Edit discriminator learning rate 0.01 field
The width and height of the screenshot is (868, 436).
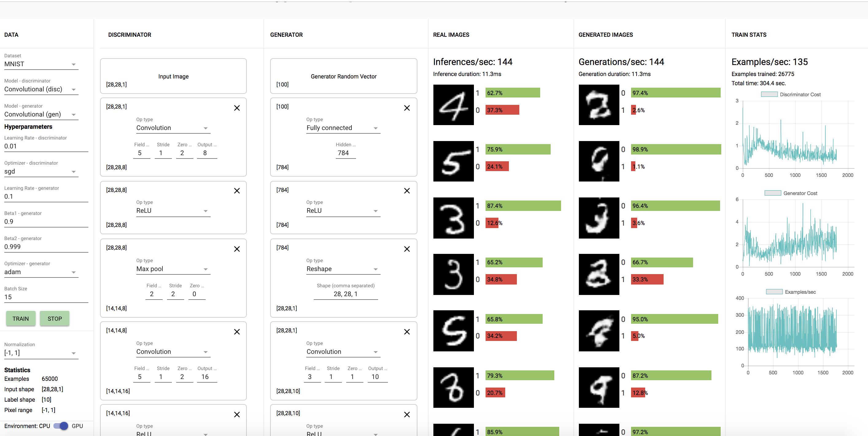pos(46,146)
